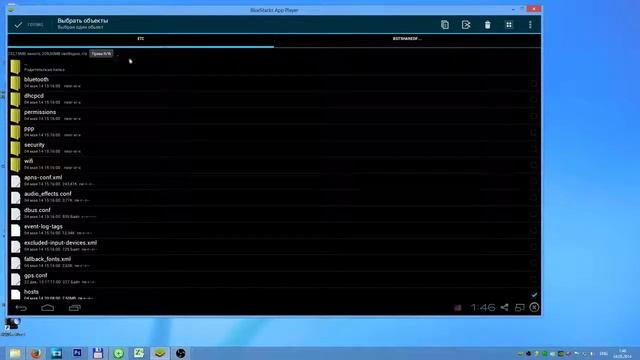The image size is (640, 360).
Task: Select the fallback_fonts.xml file
Action: (x=274, y=262)
